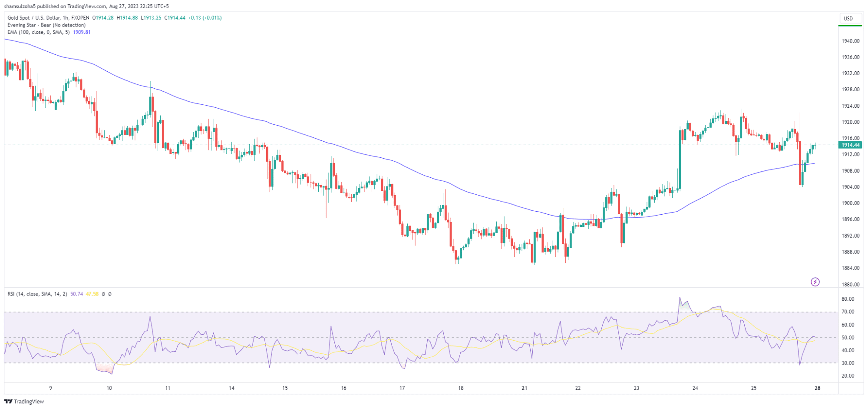Click the EMA value 1909.81

pyautogui.click(x=82, y=32)
